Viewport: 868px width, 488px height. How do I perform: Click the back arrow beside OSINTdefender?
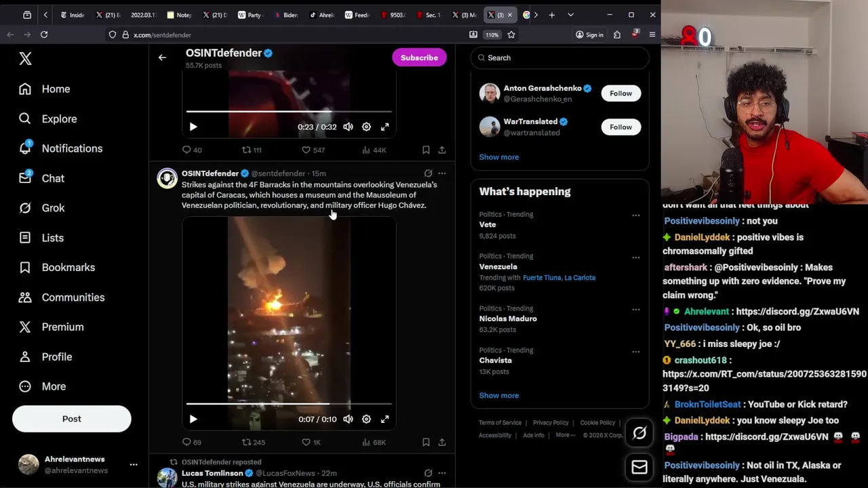162,58
